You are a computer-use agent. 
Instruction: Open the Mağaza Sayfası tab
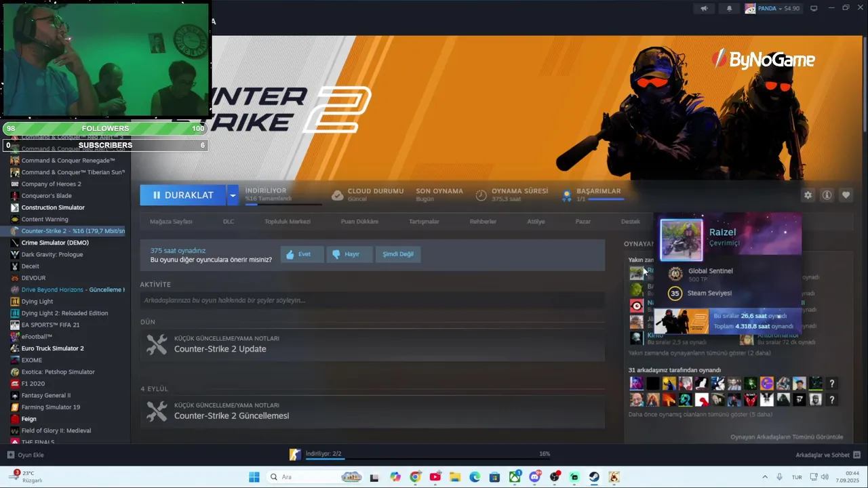(x=171, y=222)
